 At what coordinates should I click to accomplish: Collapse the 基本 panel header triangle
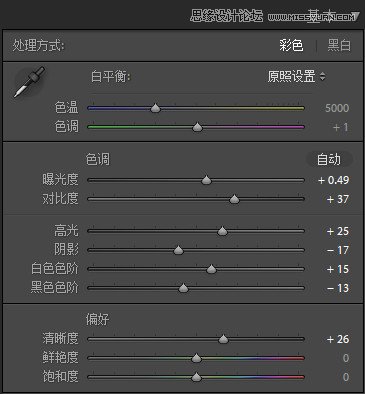click(x=356, y=16)
